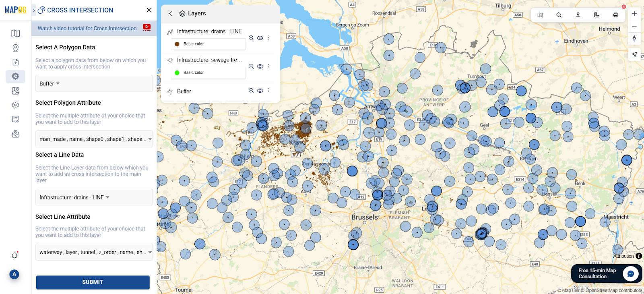
Task: Zoom to the drains LINE layer
Action: pyautogui.click(x=251, y=38)
